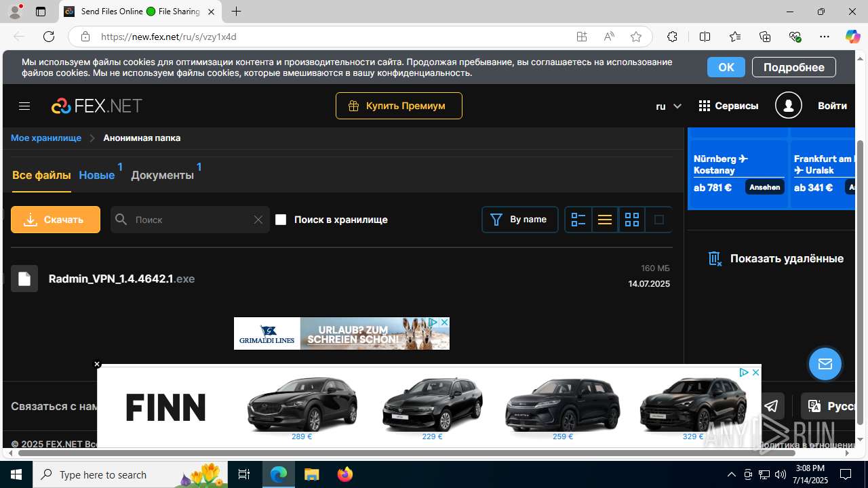Screen dimensions: 868x488
Task: Close the Send Files Online tab
Action: pyautogui.click(x=211, y=12)
